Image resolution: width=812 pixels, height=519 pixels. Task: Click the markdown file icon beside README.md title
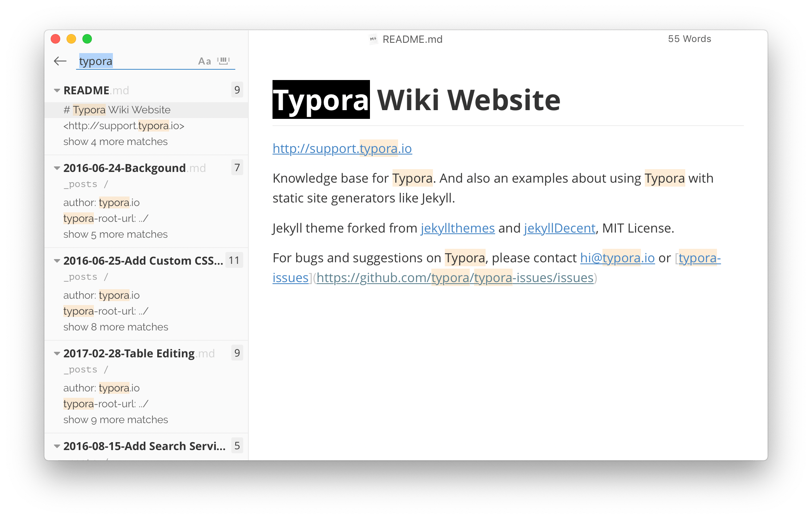pyautogui.click(x=373, y=39)
